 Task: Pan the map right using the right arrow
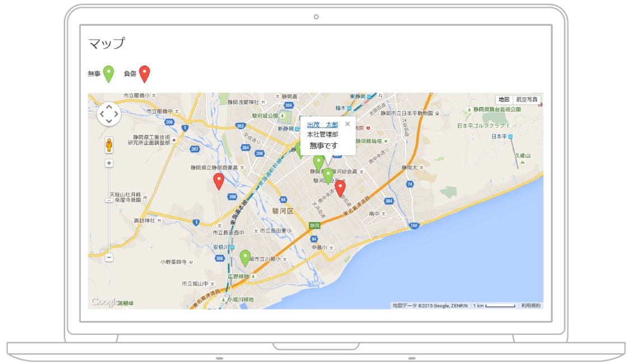(116, 114)
